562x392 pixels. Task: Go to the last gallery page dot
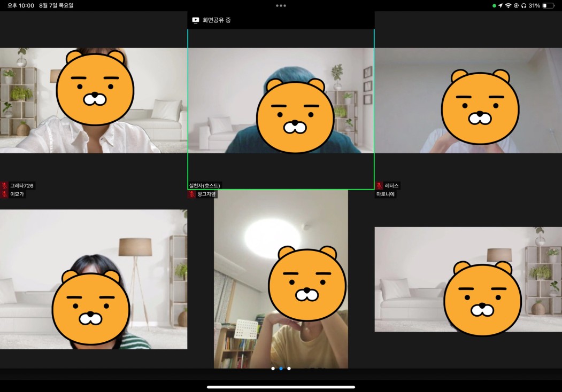click(x=289, y=369)
